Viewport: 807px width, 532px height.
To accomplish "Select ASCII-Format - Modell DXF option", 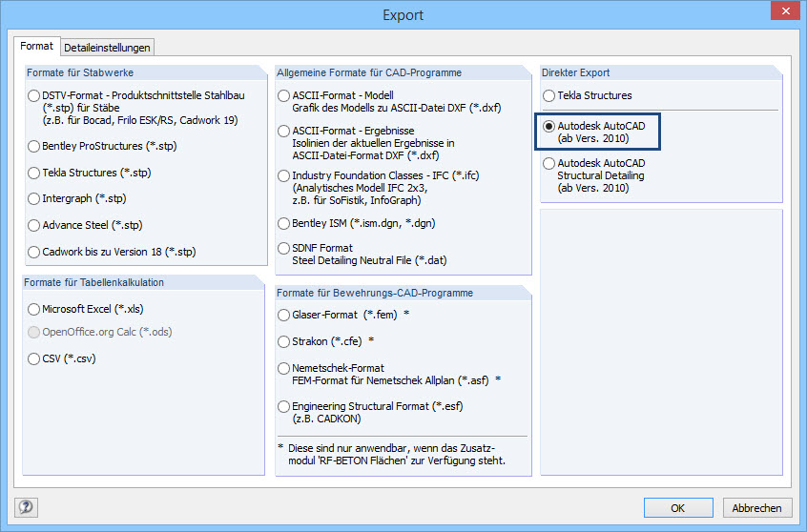I will coord(284,95).
